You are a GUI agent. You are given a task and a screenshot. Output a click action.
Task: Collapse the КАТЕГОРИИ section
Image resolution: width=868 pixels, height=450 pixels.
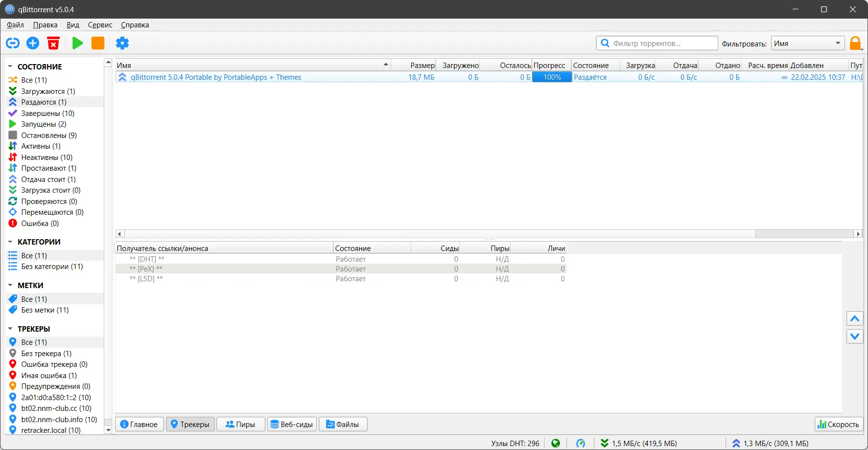tap(10, 242)
